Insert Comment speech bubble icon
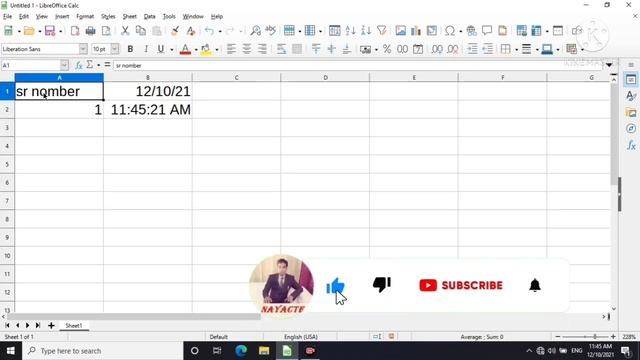This screenshot has width=640, height=360. (x=487, y=31)
